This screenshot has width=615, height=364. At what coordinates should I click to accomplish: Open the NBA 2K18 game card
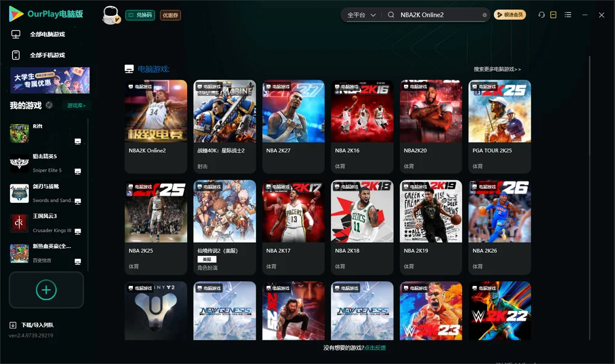362,227
